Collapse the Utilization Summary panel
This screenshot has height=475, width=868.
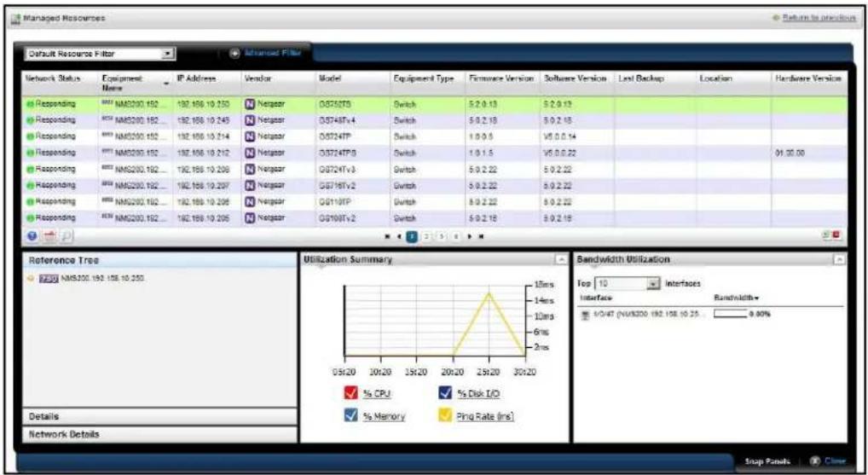click(x=561, y=259)
